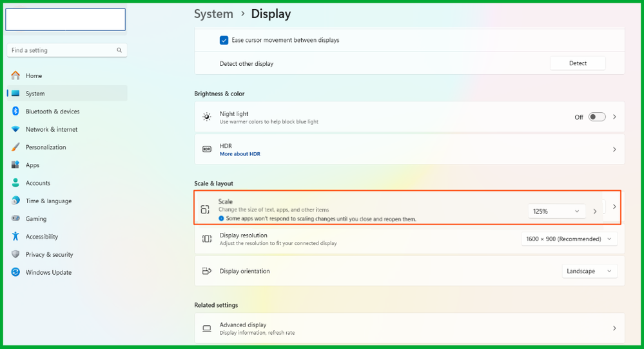Click the Detect button

tap(578, 63)
